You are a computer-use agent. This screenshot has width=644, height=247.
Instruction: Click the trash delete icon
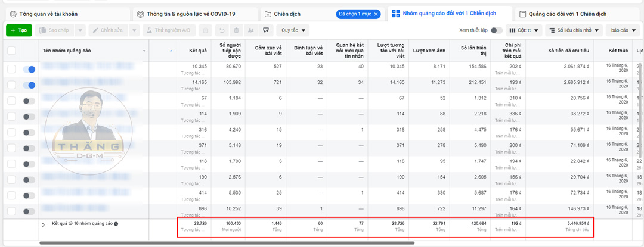point(236,30)
